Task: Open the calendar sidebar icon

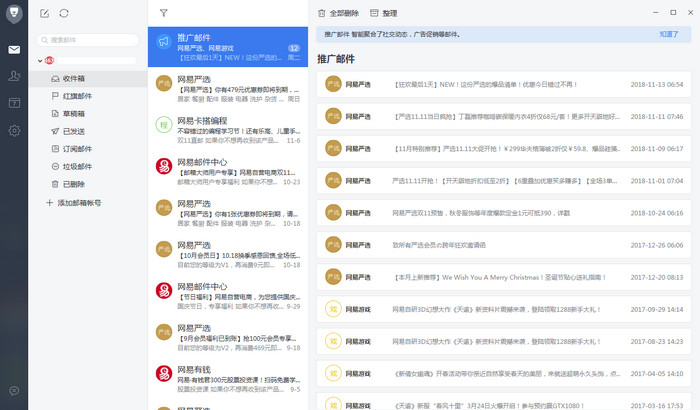Action: [x=14, y=103]
